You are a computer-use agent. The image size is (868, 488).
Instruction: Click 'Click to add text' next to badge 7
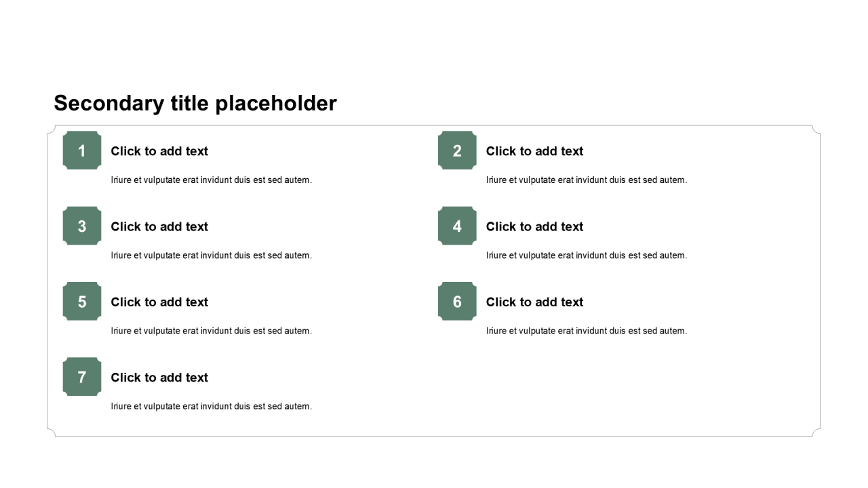click(x=159, y=378)
